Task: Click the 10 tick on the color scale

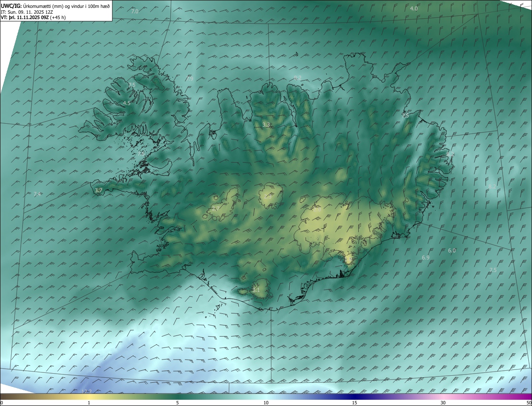Action: tap(266, 403)
